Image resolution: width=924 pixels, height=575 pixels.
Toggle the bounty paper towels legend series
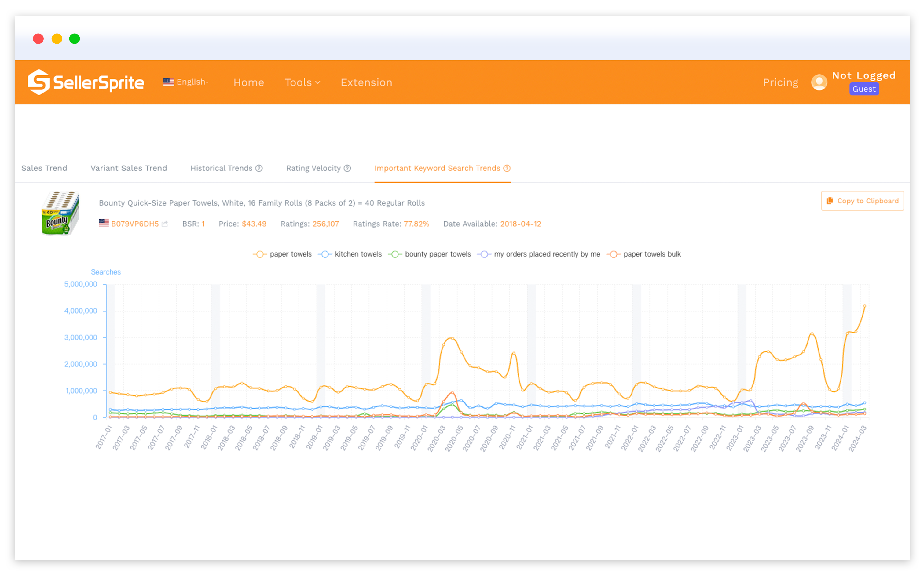[429, 254]
